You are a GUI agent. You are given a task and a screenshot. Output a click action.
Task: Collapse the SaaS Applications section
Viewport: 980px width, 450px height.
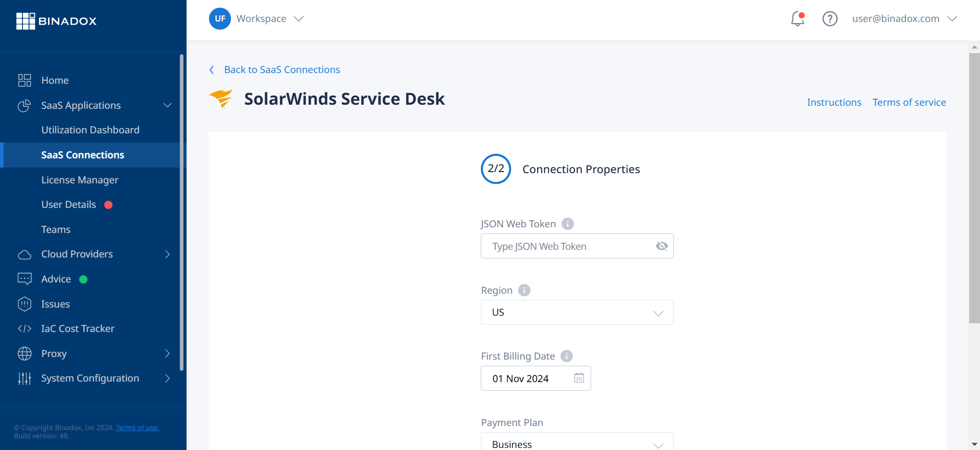tap(167, 105)
